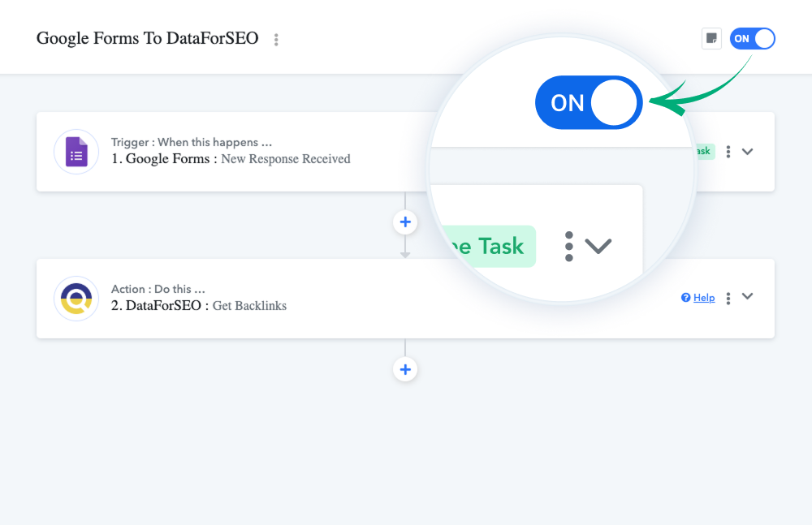Click the Google Forms app icon
Screen dimensions: 812x525
76,152
